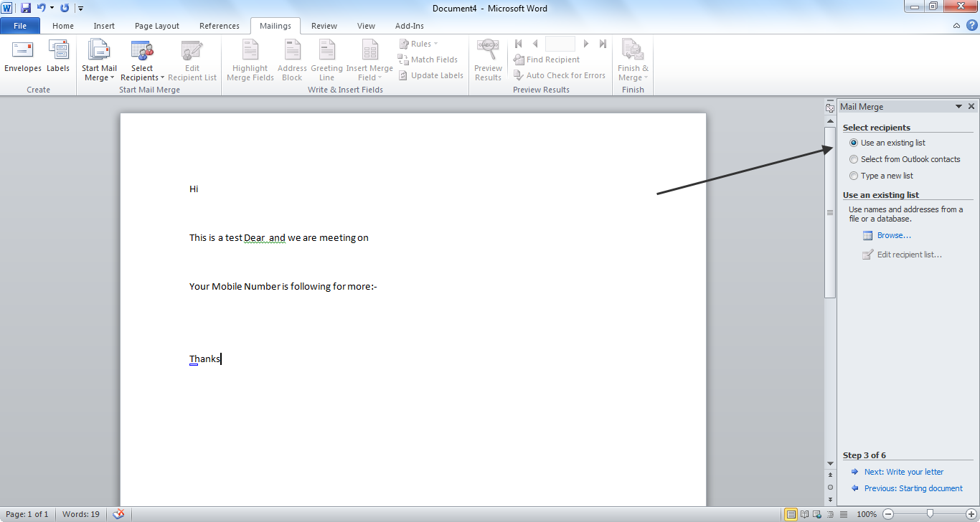Go to previous record arrow
The height and width of the screenshot is (522, 980).
534,44
